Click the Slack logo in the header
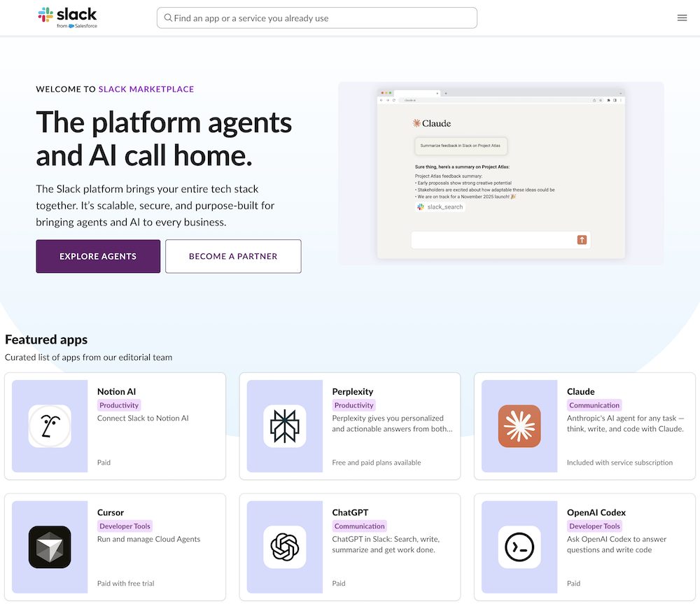Viewport: 700px width, 604px height. click(x=67, y=17)
